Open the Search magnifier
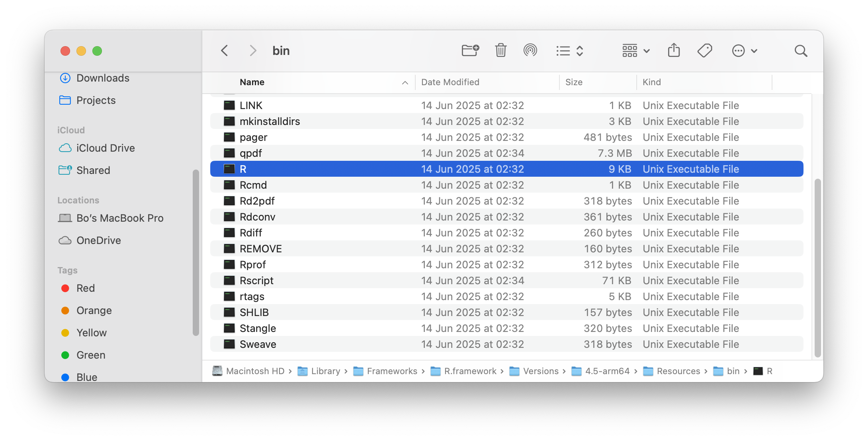This screenshot has width=868, height=441. coord(801,51)
